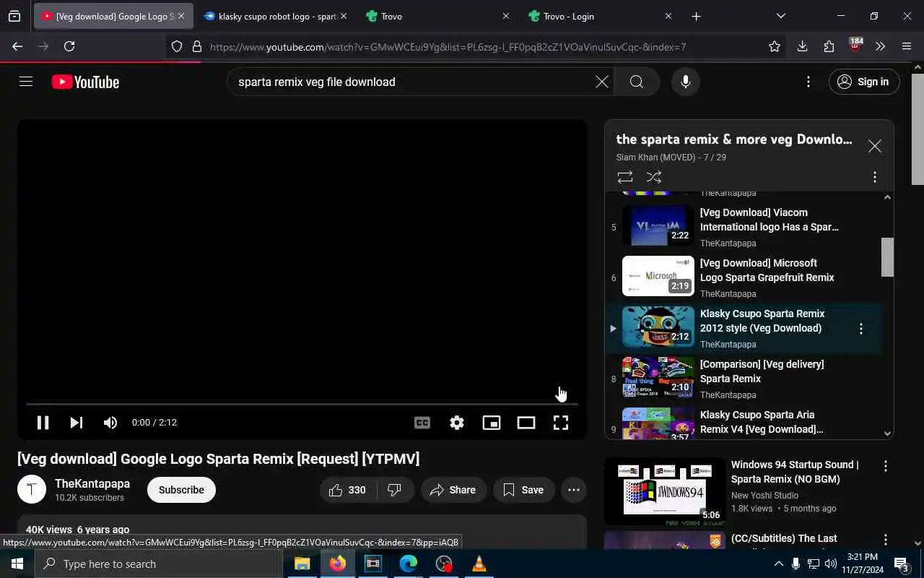This screenshot has width=924, height=578.
Task: Open the extensions puzzle icon
Action: [x=829, y=46]
